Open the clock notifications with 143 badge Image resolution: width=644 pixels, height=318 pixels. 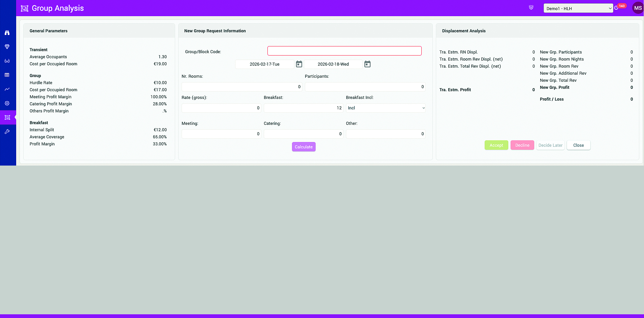[x=616, y=8]
